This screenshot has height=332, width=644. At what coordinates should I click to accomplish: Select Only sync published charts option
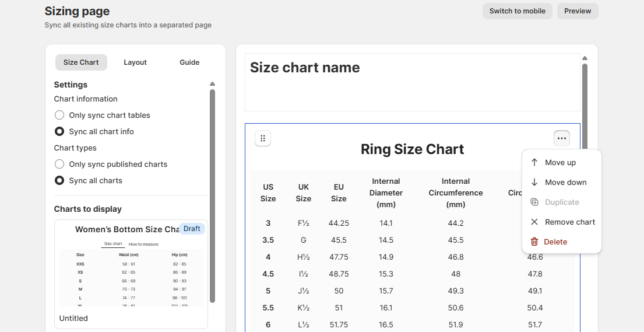pos(59,165)
